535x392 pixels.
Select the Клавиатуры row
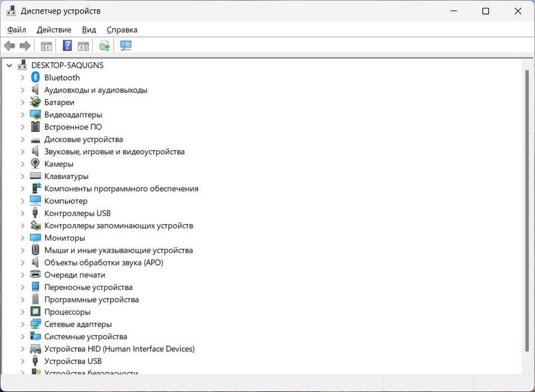tap(66, 176)
